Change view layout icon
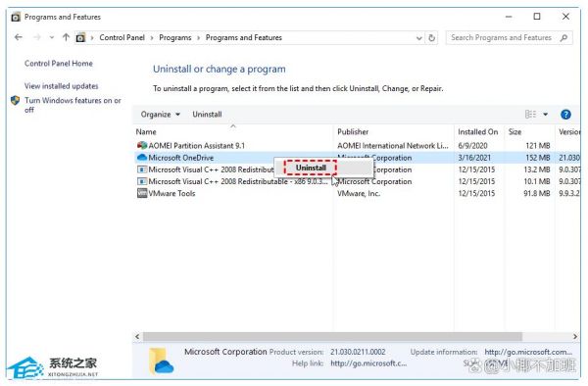 pyautogui.click(x=530, y=114)
